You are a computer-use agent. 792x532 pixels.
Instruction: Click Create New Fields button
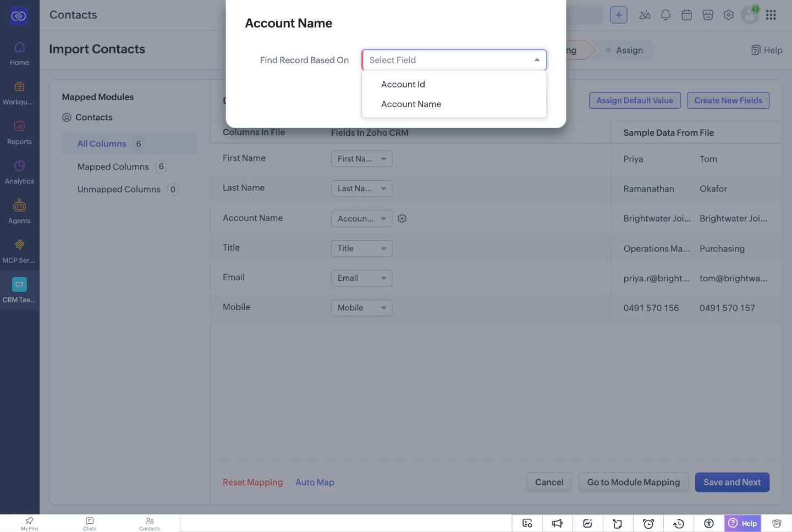[728, 101]
